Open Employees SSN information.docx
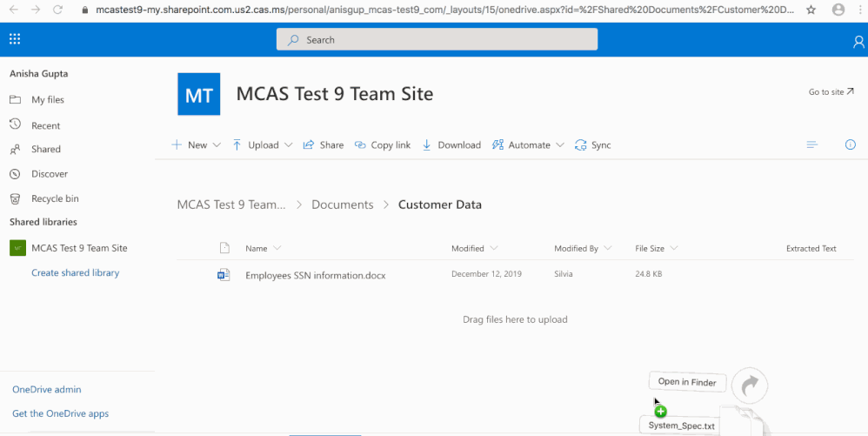The width and height of the screenshot is (868, 436). click(316, 275)
